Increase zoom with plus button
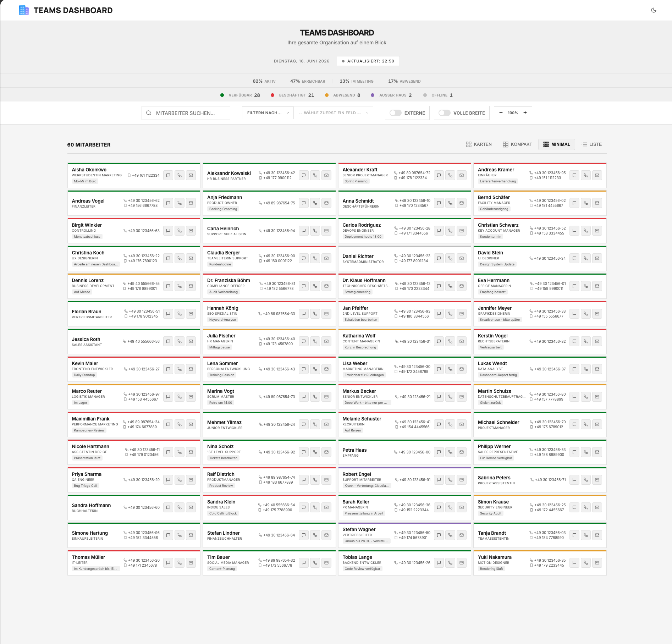The height and width of the screenshot is (644, 672). click(525, 113)
